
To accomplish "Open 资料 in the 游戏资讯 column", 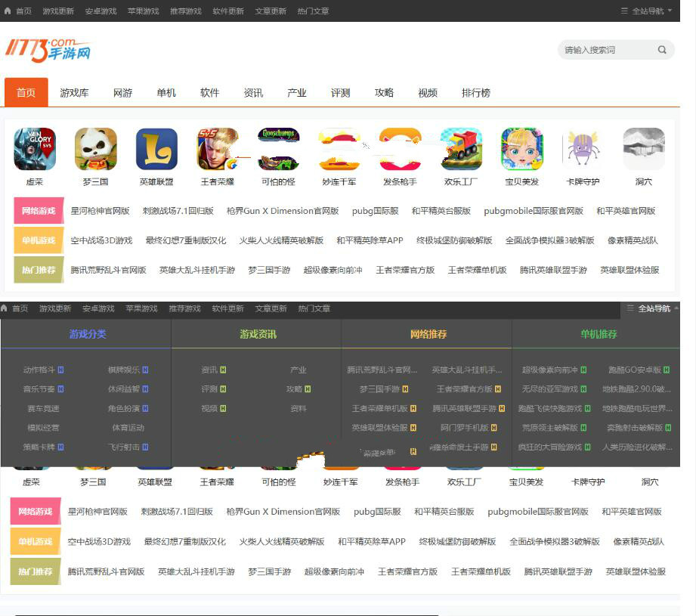I will (299, 408).
